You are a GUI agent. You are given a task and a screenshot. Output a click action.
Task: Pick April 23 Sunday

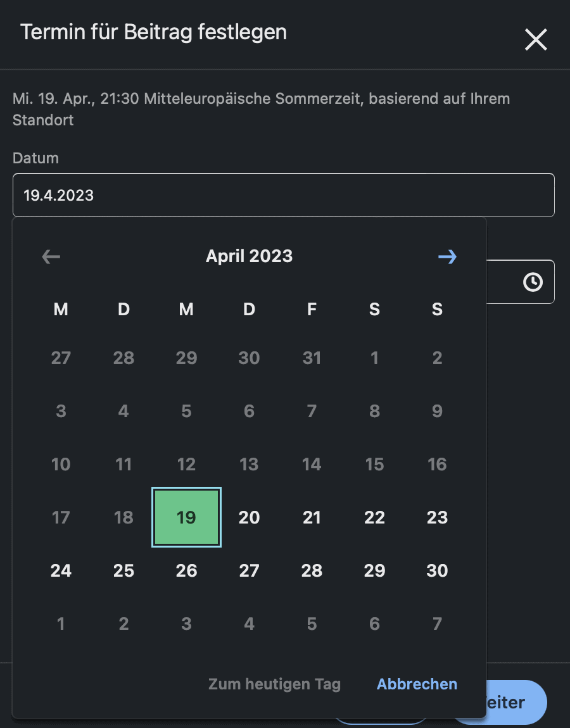[437, 517]
